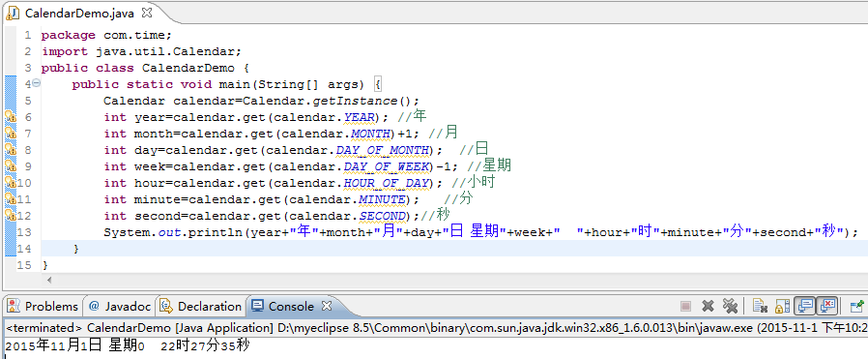This screenshot has height=359, width=868.
Task: Click the warning marker on line 9
Action: coord(11,165)
